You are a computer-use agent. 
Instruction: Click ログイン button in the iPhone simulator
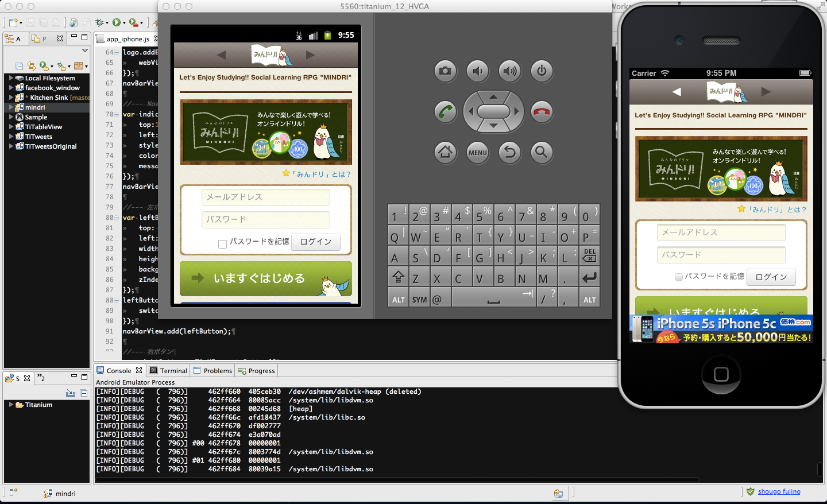[x=771, y=277]
